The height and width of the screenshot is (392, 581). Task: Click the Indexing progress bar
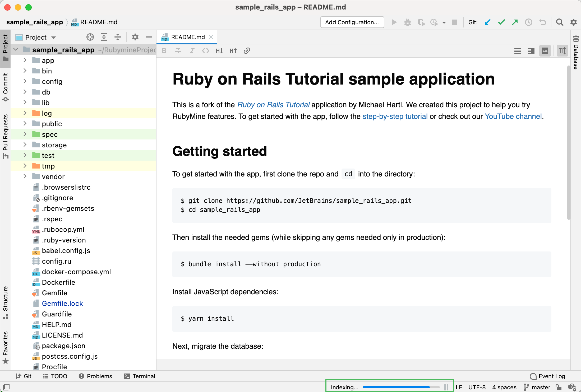click(x=396, y=387)
